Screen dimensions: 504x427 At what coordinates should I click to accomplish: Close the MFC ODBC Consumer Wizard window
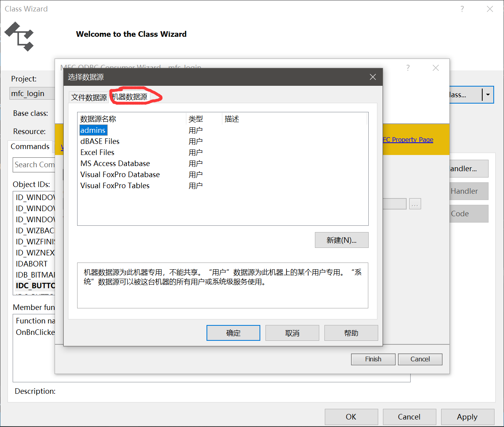click(x=436, y=68)
